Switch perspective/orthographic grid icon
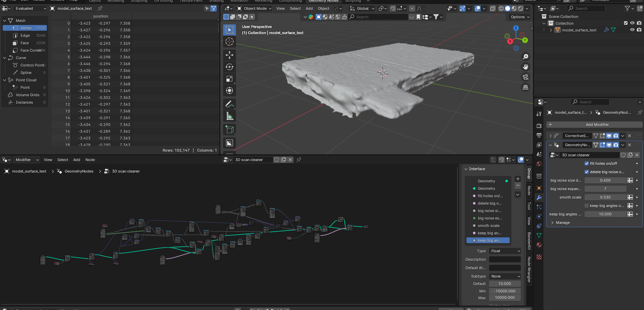 (x=526, y=87)
